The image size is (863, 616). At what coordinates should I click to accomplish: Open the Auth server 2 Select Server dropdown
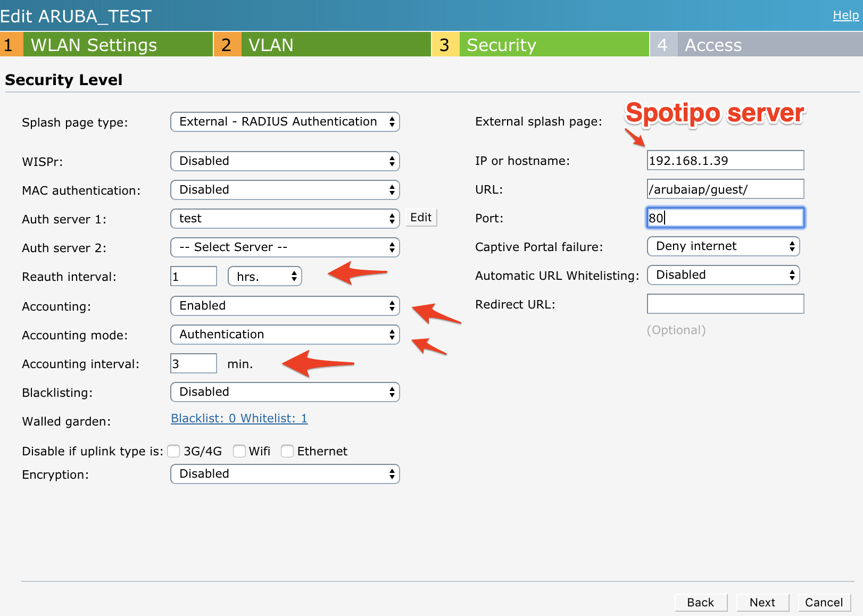(285, 247)
